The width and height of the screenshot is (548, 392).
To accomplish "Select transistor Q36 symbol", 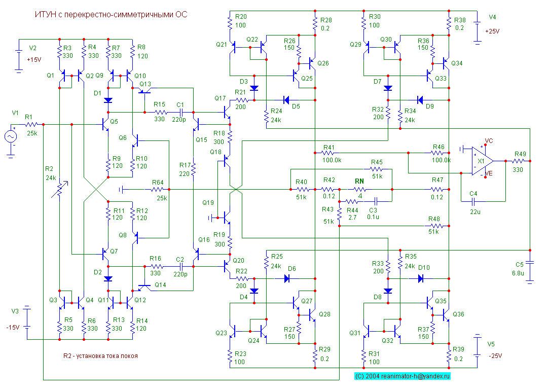I will pos(446,315).
